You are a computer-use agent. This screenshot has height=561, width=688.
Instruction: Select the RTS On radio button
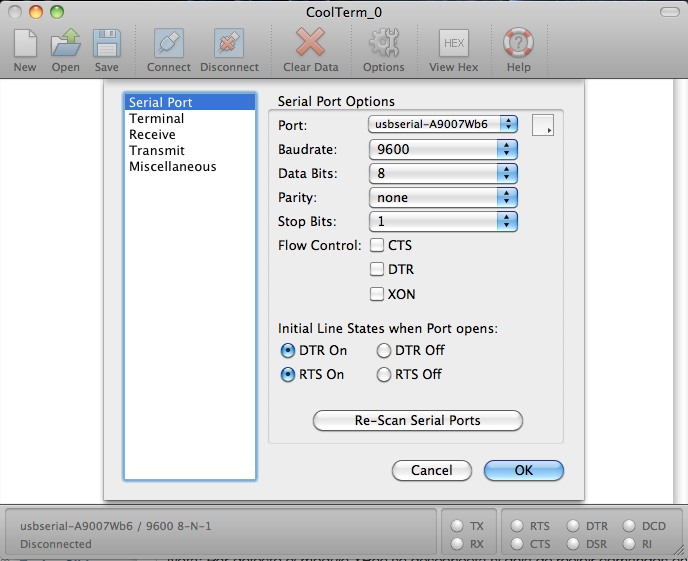287,375
